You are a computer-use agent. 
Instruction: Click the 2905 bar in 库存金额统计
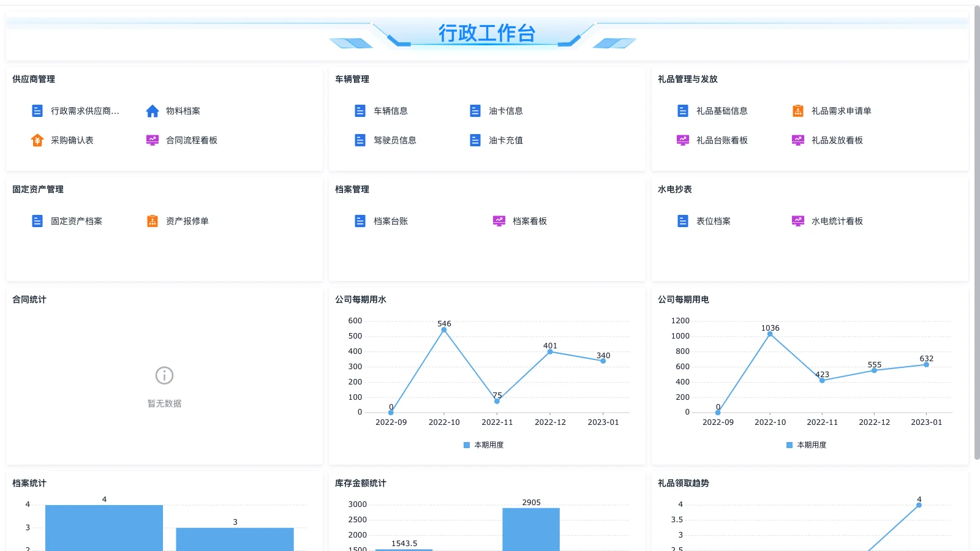coord(531,530)
